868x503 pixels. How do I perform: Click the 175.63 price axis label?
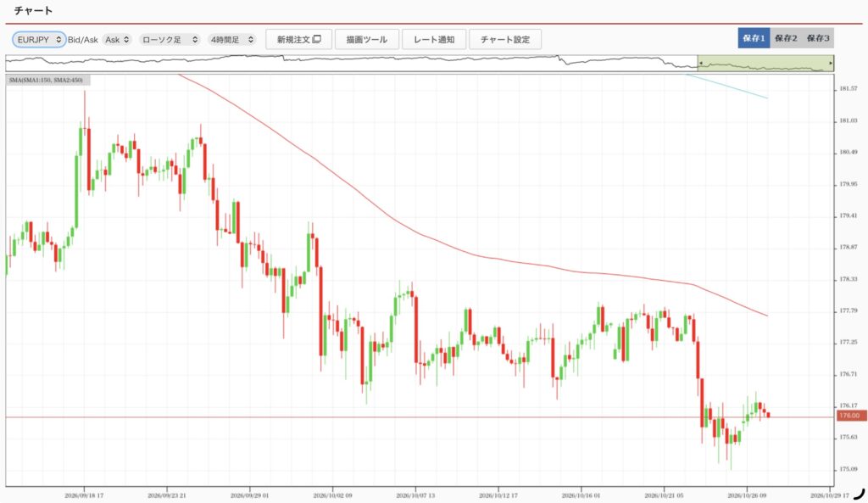(848, 437)
